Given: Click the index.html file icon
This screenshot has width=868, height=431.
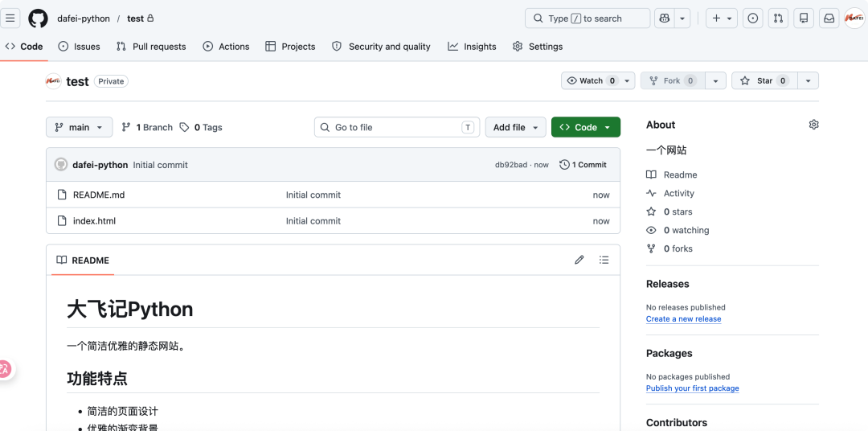Looking at the screenshot, I should 62,221.
